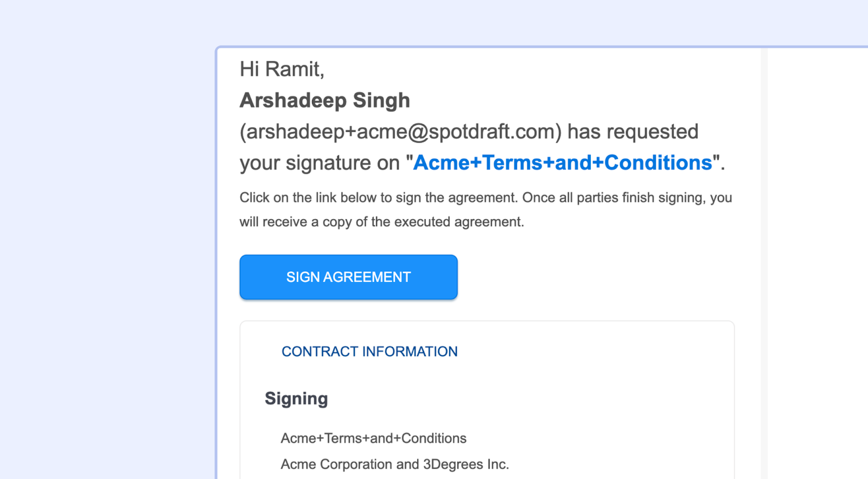This screenshot has height=479, width=868.
Task: Click the word 'and' between the party names
Action: (407, 464)
